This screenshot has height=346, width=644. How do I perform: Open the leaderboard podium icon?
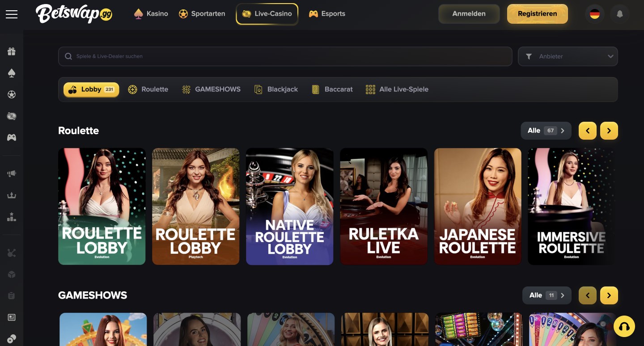pos(12,217)
